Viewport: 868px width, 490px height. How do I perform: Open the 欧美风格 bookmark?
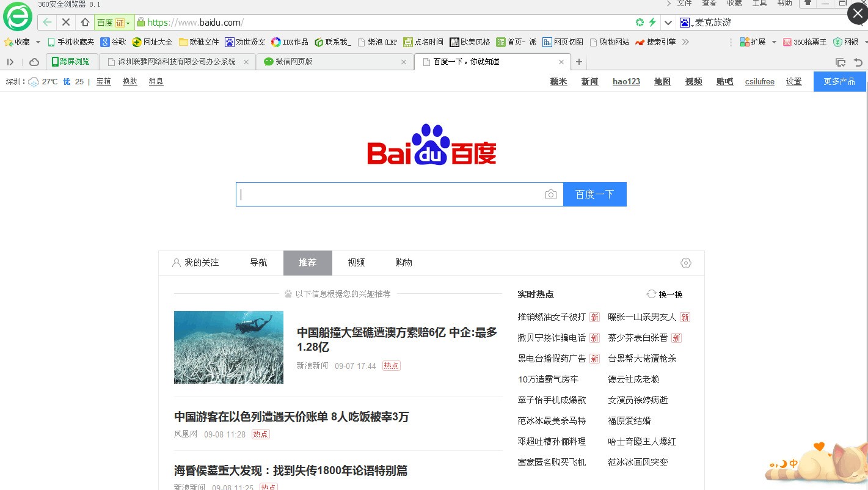[x=470, y=42]
